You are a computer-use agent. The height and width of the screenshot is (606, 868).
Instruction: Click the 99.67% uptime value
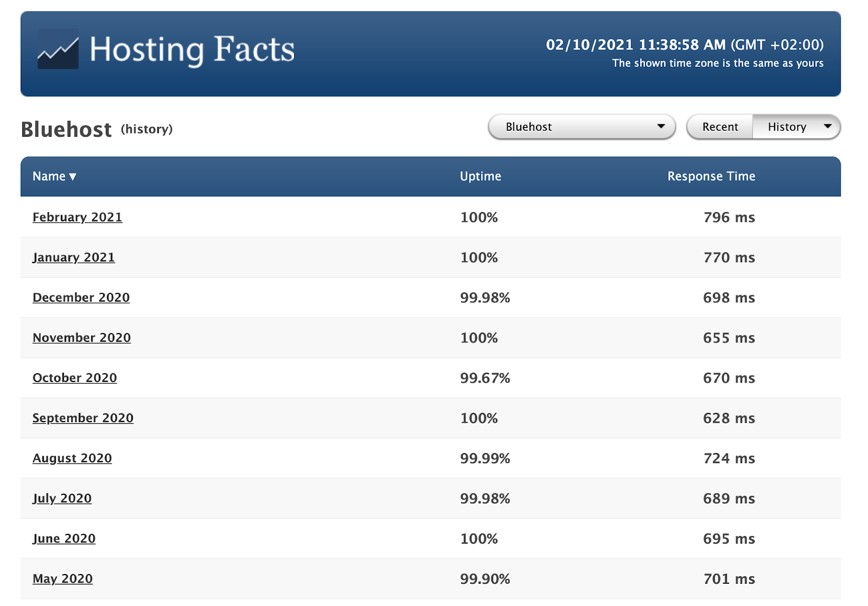pyautogui.click(x=485, y=378)
